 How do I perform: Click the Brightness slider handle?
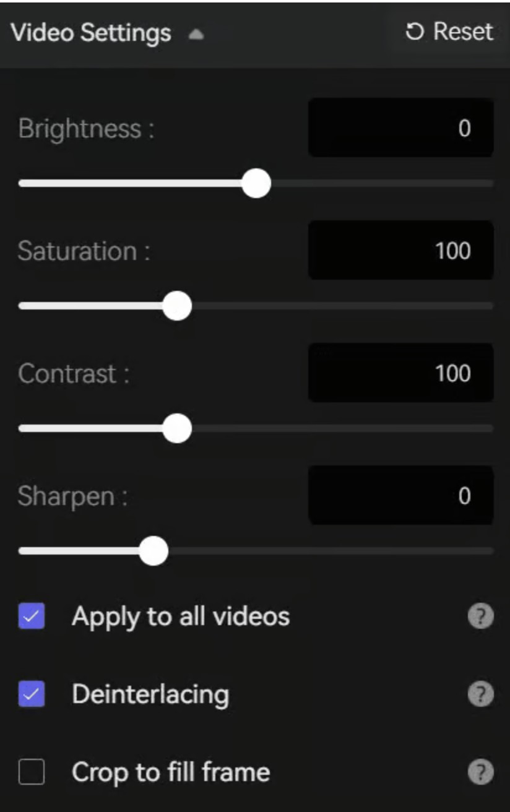coord(256,183)
